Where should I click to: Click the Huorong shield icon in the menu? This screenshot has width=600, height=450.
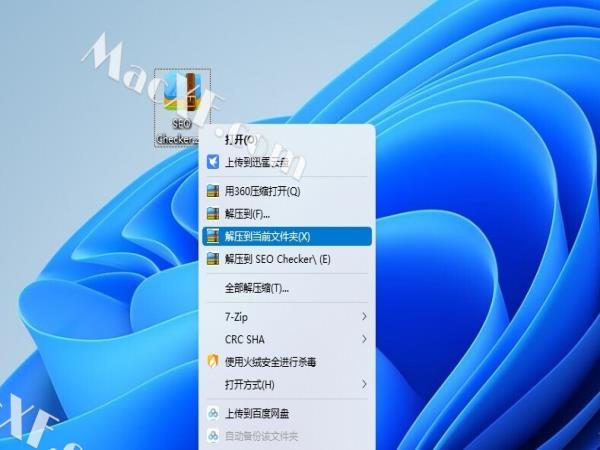(212, 362)
